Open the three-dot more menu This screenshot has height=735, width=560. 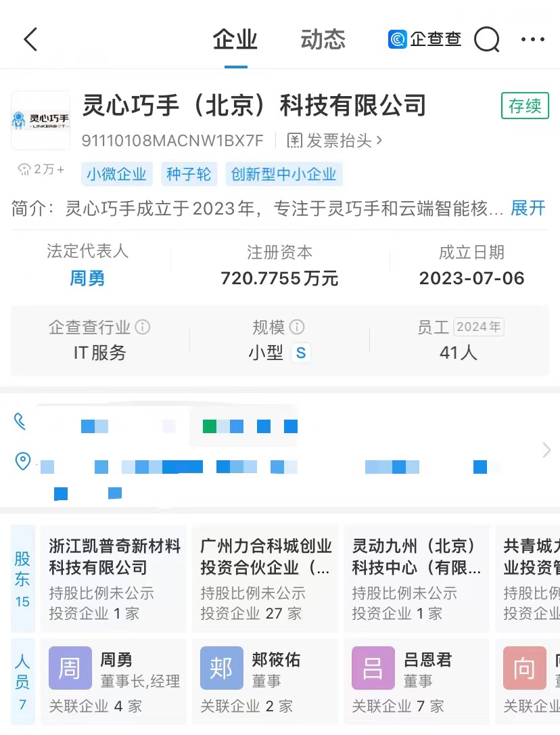pos(533,39)
